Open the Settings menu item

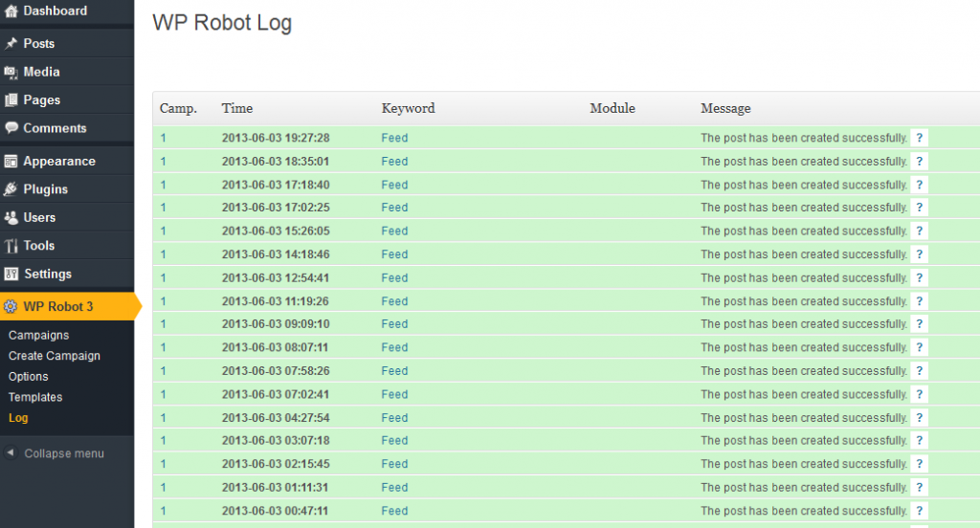pos(47,274)
